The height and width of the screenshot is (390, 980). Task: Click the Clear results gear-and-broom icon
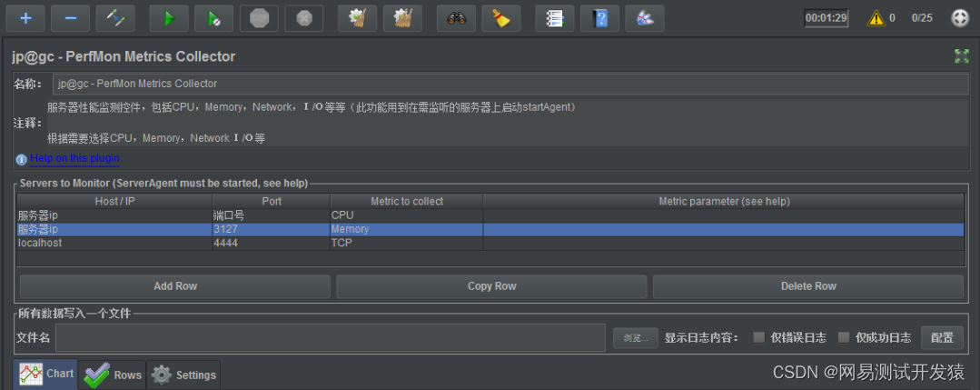[358, 18]
